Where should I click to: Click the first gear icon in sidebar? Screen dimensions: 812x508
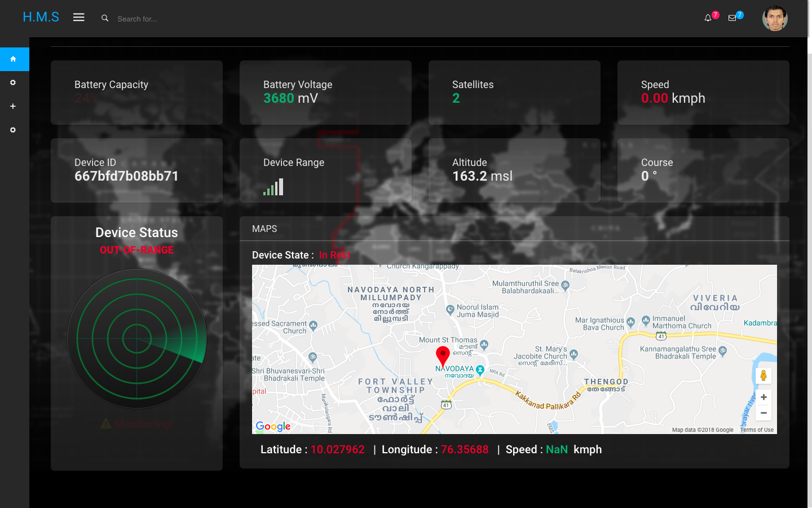tap(13, 83)
